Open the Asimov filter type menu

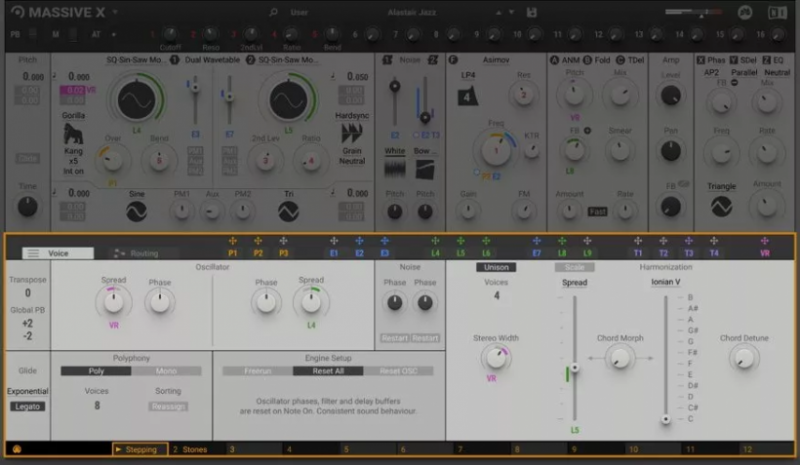click(496, 60)
